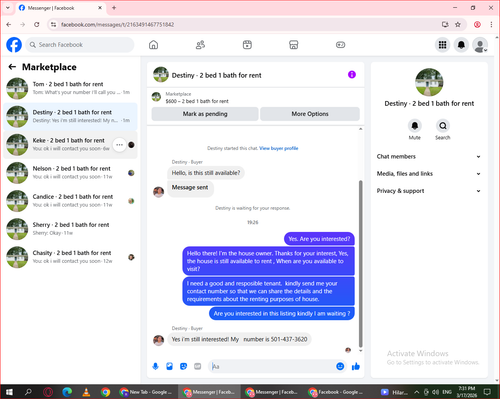Go back in browser history
This screenshot has height=399, width=500.
coord(9,24)
